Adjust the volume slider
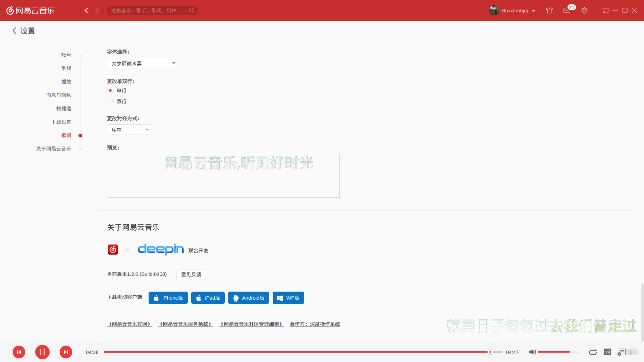 tap(559, 352)
